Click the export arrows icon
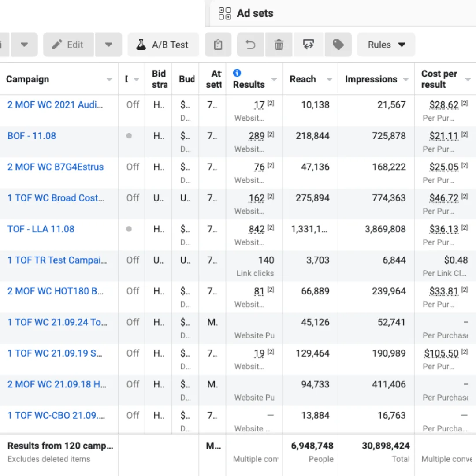476x476 pixels. (x=309, y=45)
